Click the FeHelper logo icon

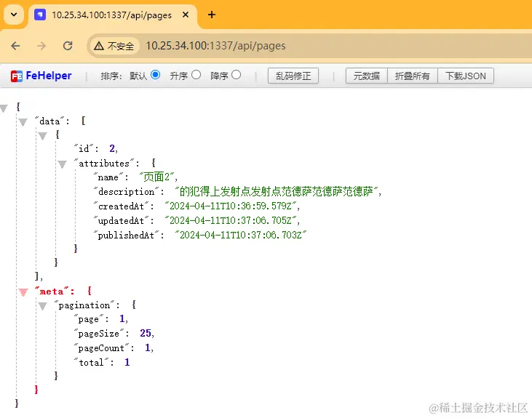coord(17,76)
